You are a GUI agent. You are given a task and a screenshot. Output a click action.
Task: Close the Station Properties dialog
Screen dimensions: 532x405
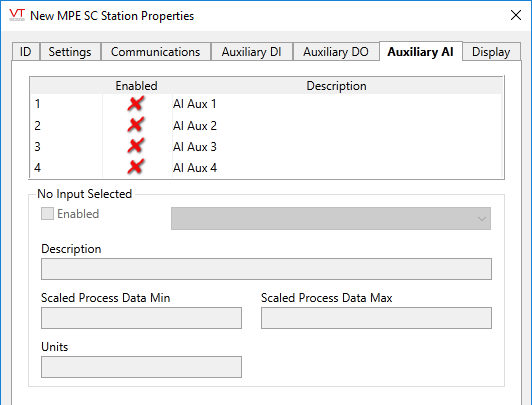(516, 15)
